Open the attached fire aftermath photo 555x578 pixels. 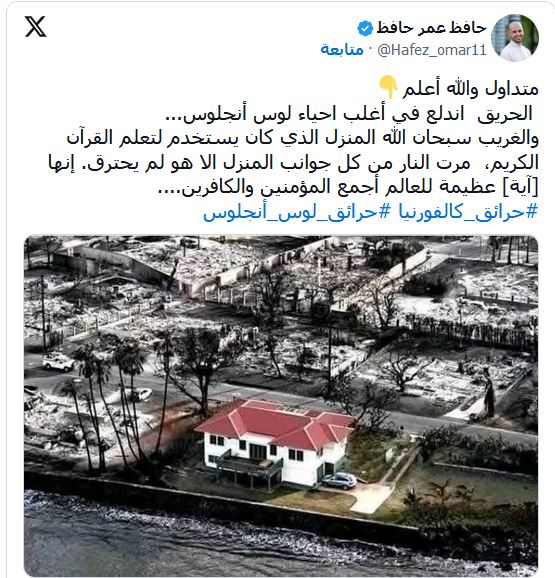[281, 405]
